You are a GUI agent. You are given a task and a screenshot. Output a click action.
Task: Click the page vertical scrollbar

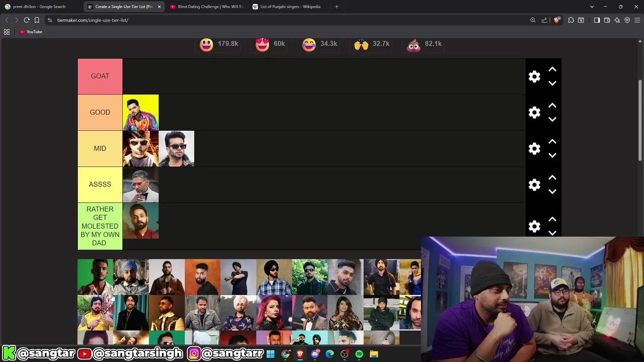click(640, 121)
